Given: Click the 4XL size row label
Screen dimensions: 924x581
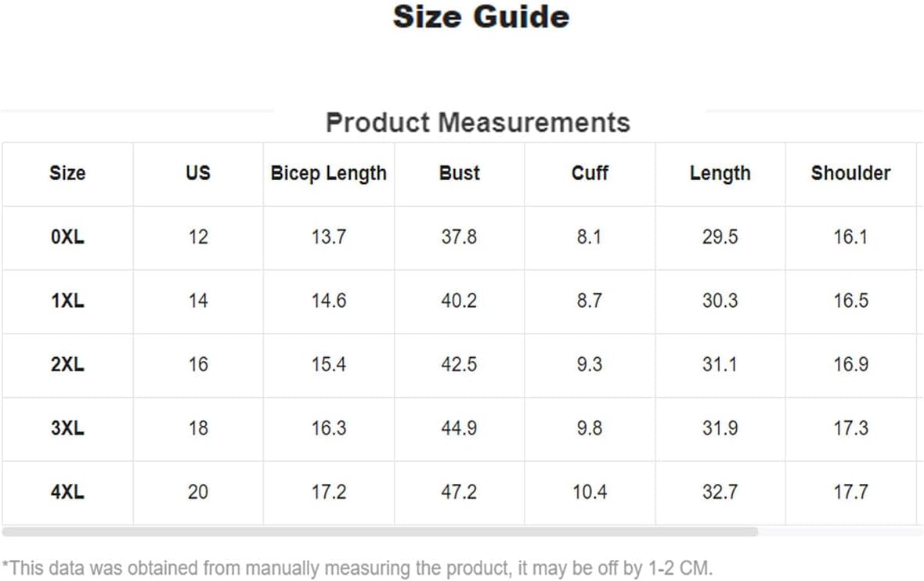Looking at the screenshot, I should 67,492.
